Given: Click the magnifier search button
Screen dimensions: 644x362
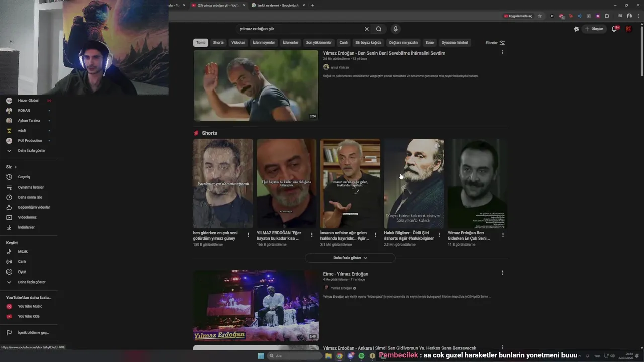Looking at the screenshot, I should [x=379, y=29].
